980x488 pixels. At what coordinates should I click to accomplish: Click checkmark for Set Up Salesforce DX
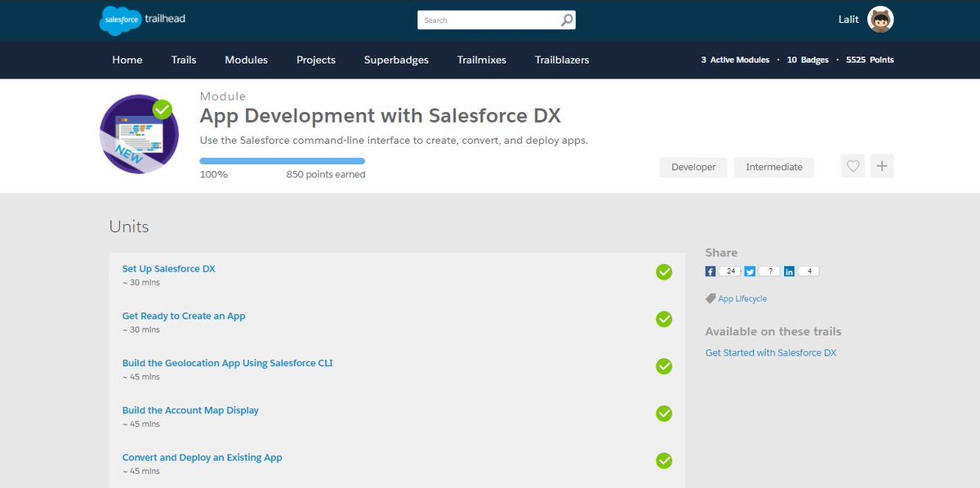[664, 272]
